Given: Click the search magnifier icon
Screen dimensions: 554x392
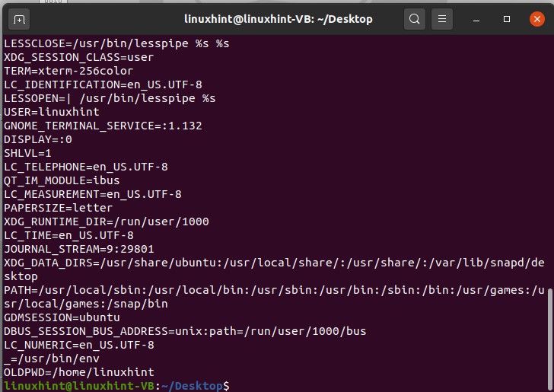Looking at the screenshot, I should 414,18.
